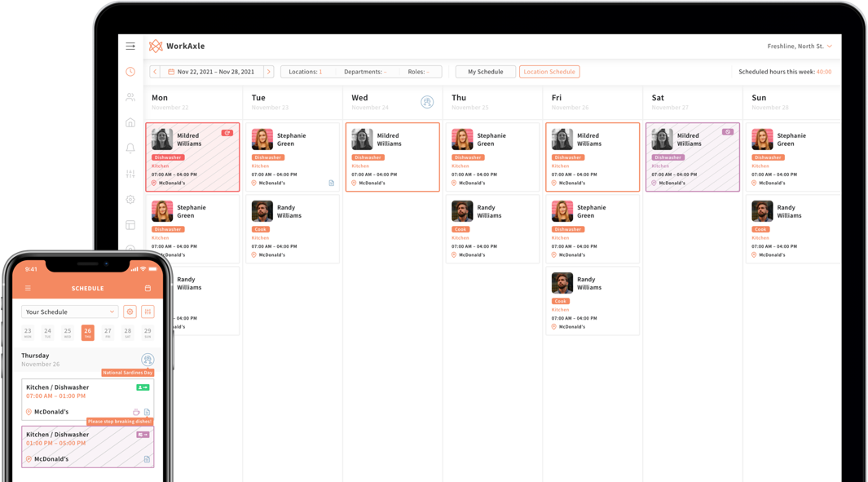Screen dimensions: 868x482
Task: Open the settings gear in the desktop sidebar
Action: 130,199
